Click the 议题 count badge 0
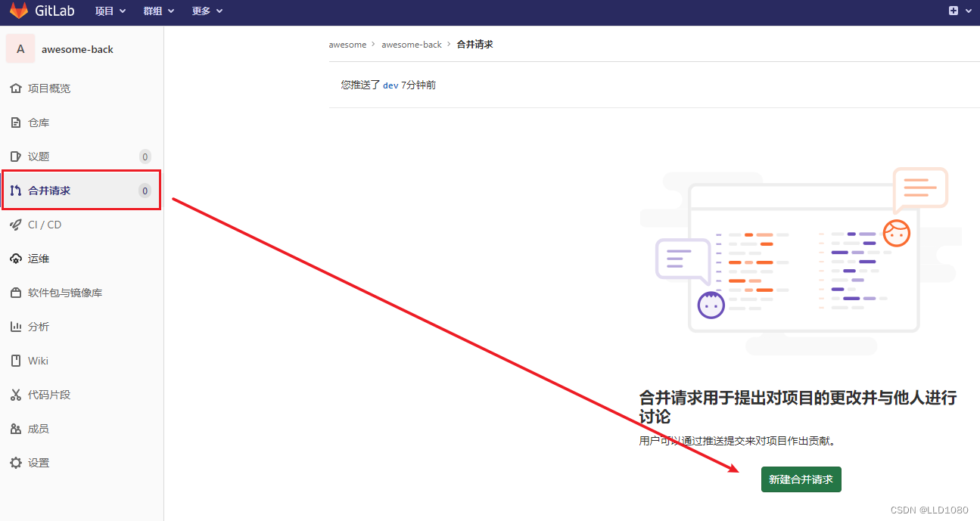The image size is (980, 521). pyautogui.click(x=145, y=157)
